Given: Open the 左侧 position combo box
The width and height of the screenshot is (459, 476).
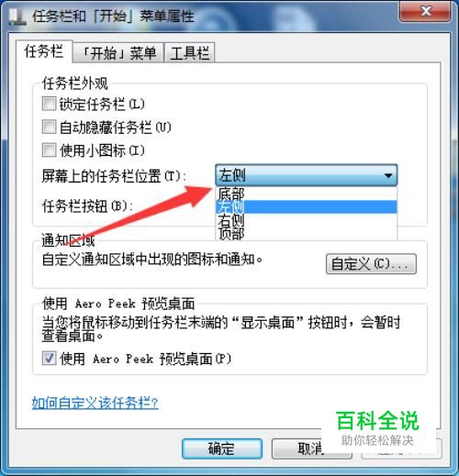Looking at the screenshot, I should (307, 175).
